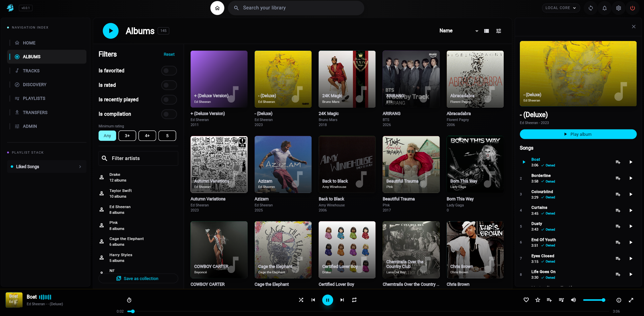
Task: Select the 5 minimum rating
Action: click(x=167, y=136)
